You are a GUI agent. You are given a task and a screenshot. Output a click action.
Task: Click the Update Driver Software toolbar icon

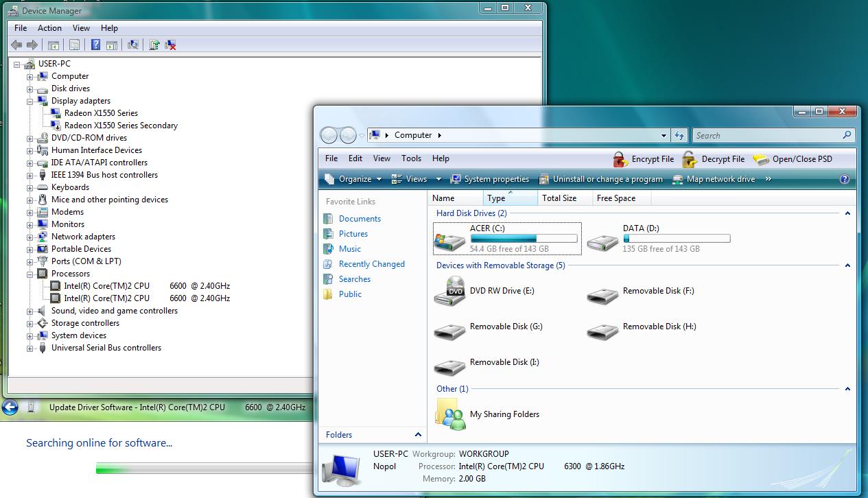(154, 45)
